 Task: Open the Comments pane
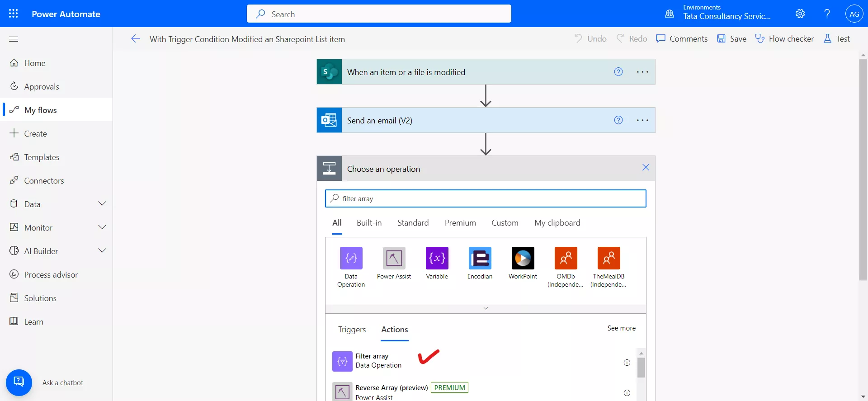click(x=682, y=39)
